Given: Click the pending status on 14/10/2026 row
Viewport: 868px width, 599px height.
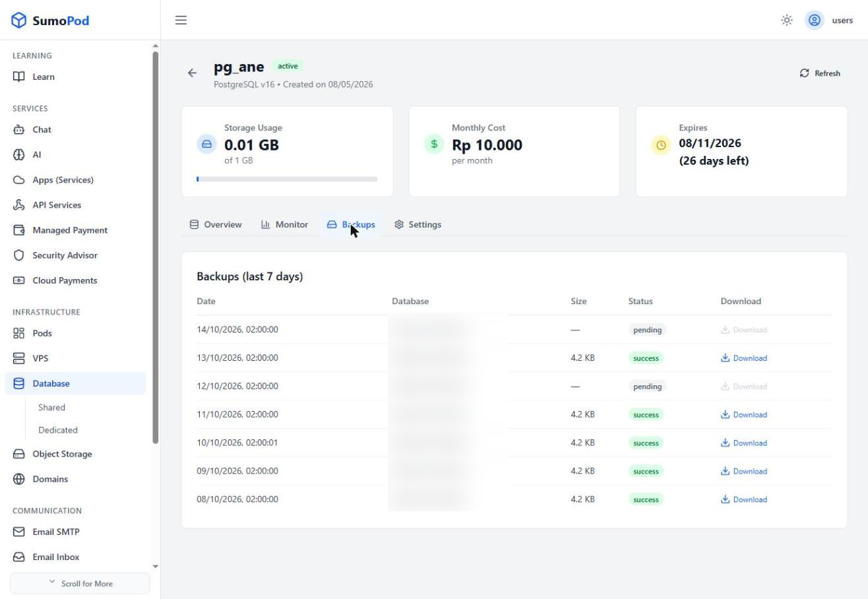Looking at the screenshot, I should (647, 330).
